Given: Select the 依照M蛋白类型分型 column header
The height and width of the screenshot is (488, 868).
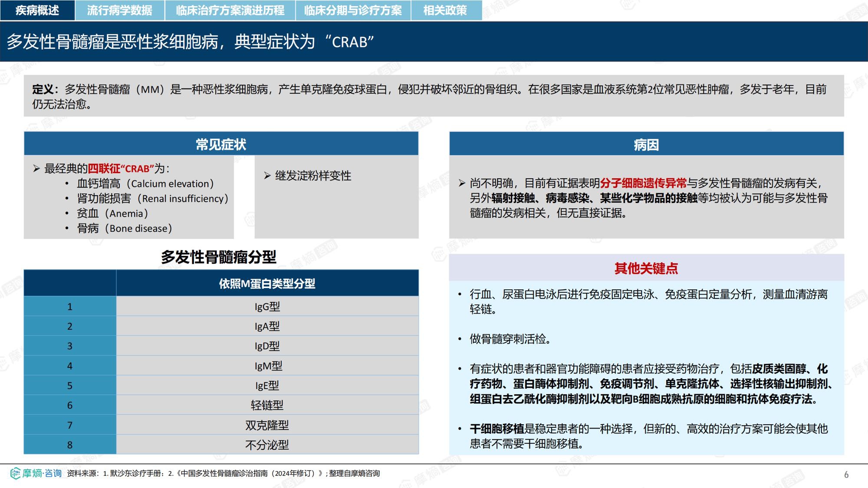Looking at the screenshot, I should [267, 283].
